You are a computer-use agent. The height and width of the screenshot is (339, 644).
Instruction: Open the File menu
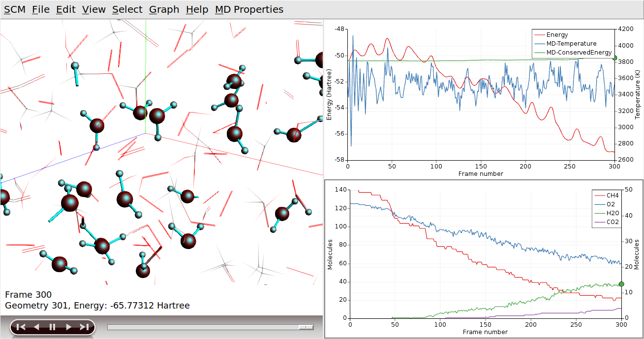[40, 9]
